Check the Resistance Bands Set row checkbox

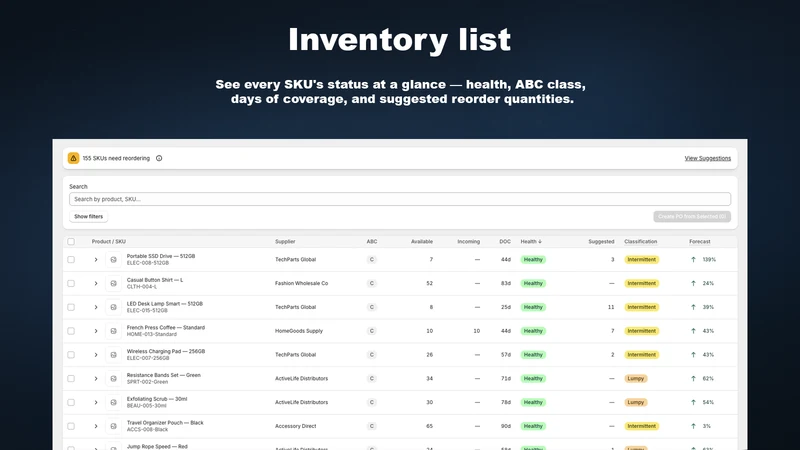tap(71, 379)
